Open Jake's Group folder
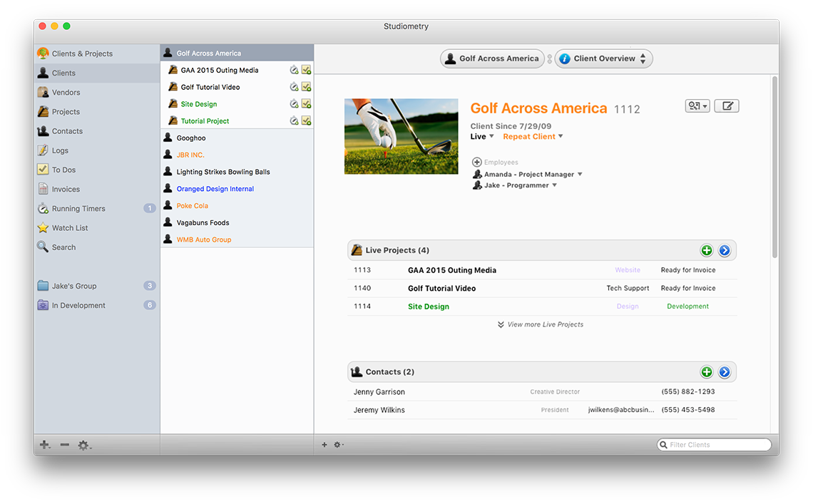The height and width of the screenshot is (504, 813). pos(97,286)
